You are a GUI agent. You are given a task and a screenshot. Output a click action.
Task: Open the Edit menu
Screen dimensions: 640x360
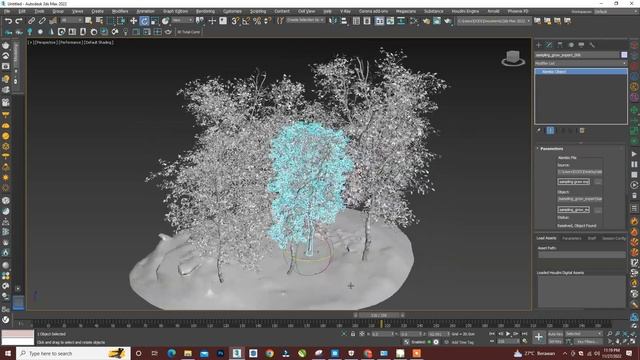pyautogui.click(x=22, y=11)
